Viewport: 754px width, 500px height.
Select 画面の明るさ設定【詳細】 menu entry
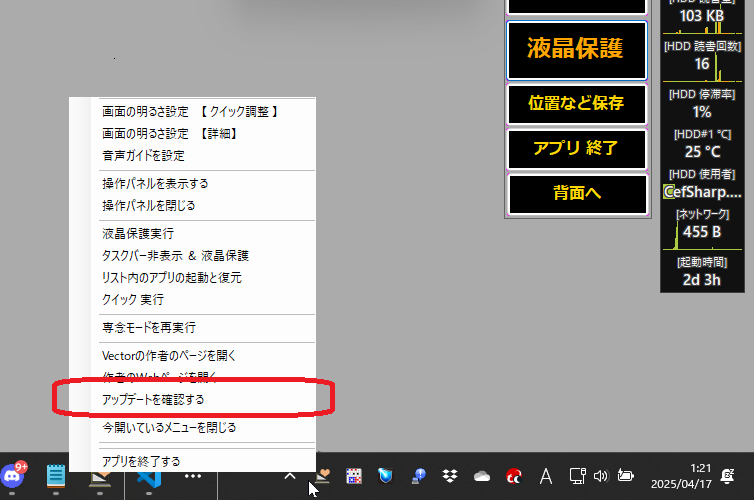(169, 133)
